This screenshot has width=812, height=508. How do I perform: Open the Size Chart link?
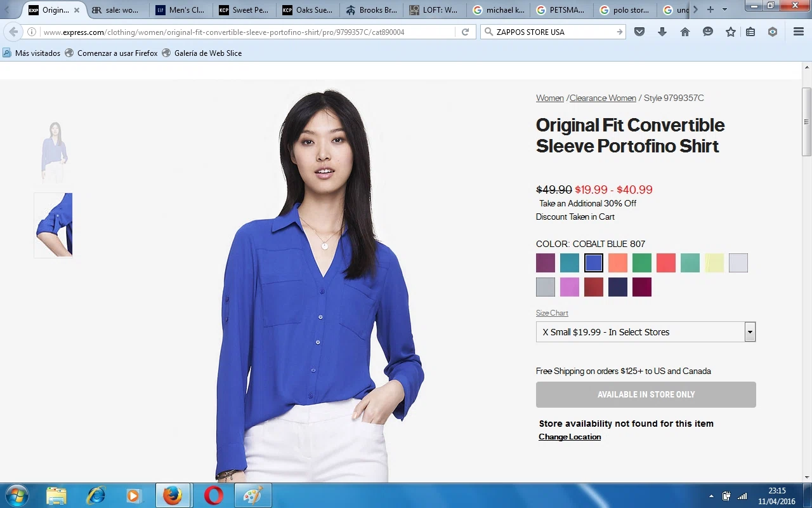coord(552,313)
